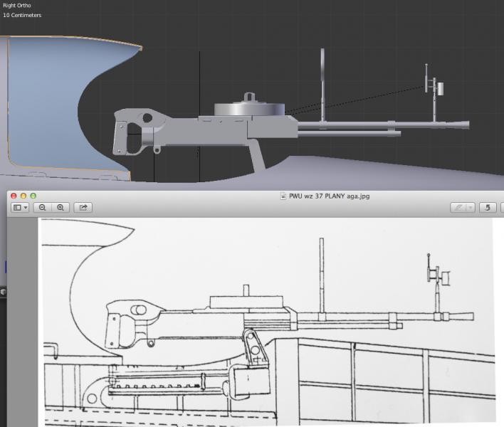Click the partially hidden button after Rotate
This screenshot has height=427, width=504.
pos(501,207)
